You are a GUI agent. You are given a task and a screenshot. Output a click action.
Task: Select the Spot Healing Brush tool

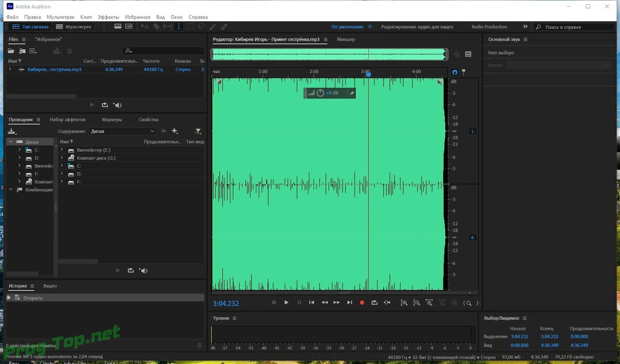tap(224, 26)
